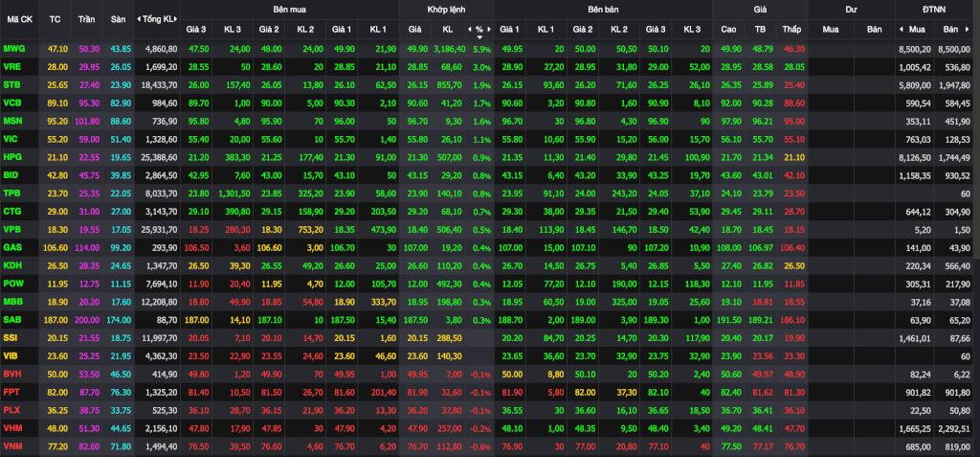
Task: Open the HPG stock symbol
Action: click(11, 156)
